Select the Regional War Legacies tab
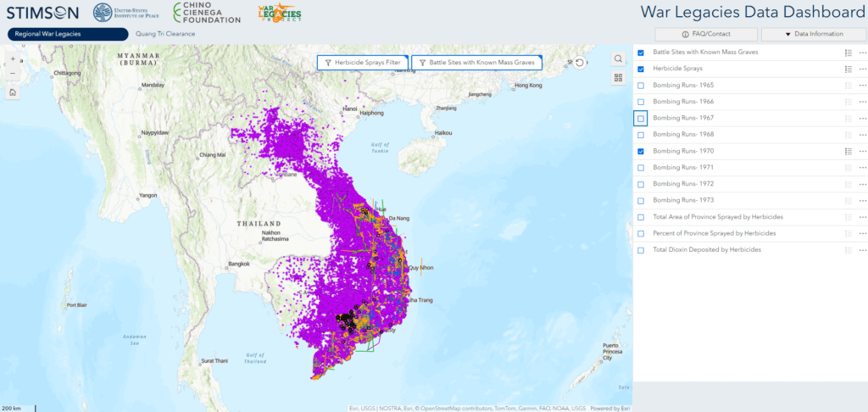 coord(64,34)
